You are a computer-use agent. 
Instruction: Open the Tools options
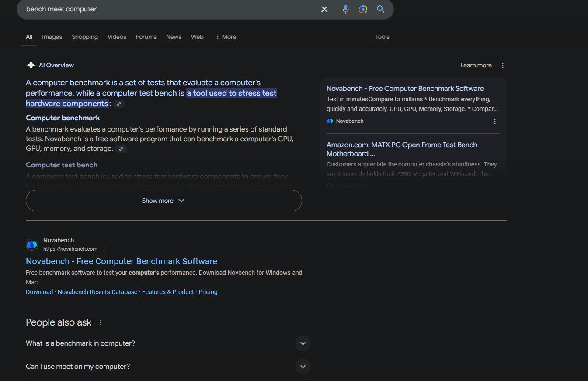382,37
